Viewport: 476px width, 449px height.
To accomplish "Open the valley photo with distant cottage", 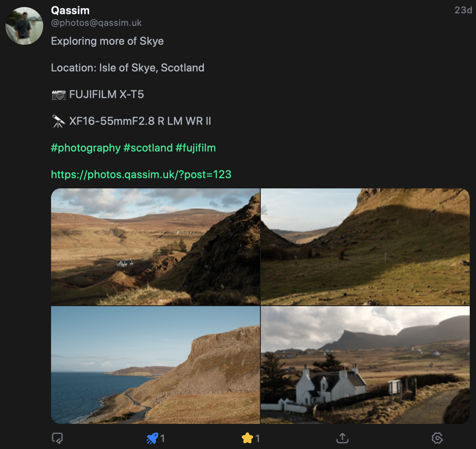I will [x=156, y=247].
